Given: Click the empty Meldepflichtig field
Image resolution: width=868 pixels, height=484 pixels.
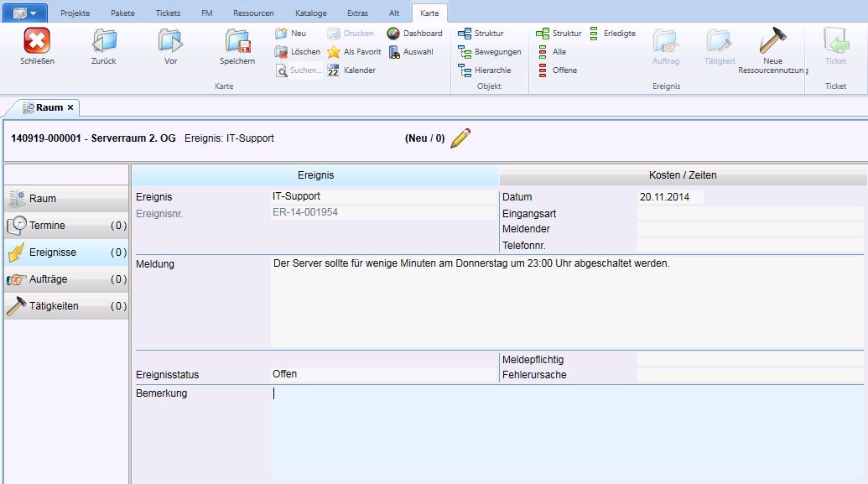Looking at the screenshot, I should (750, 359).
